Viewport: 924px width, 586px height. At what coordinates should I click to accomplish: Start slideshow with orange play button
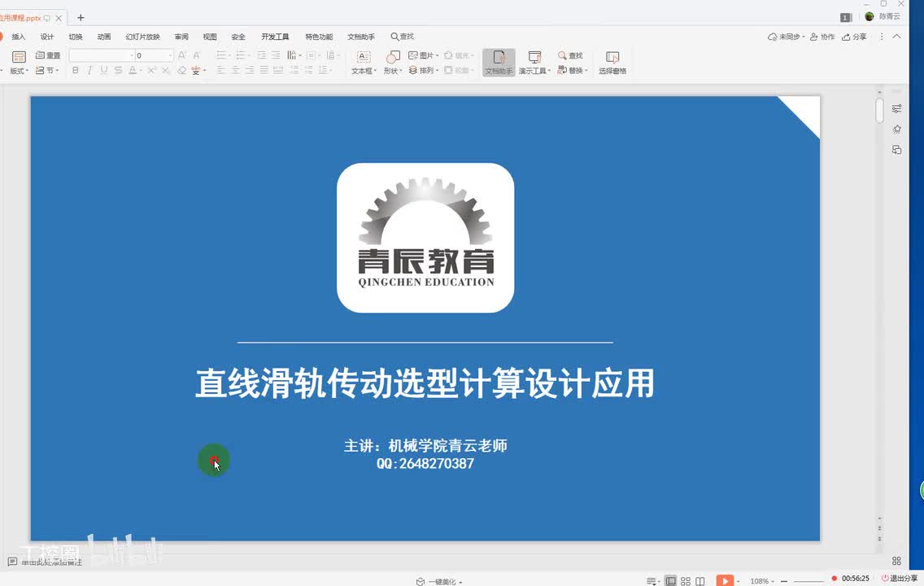point(725,580)
